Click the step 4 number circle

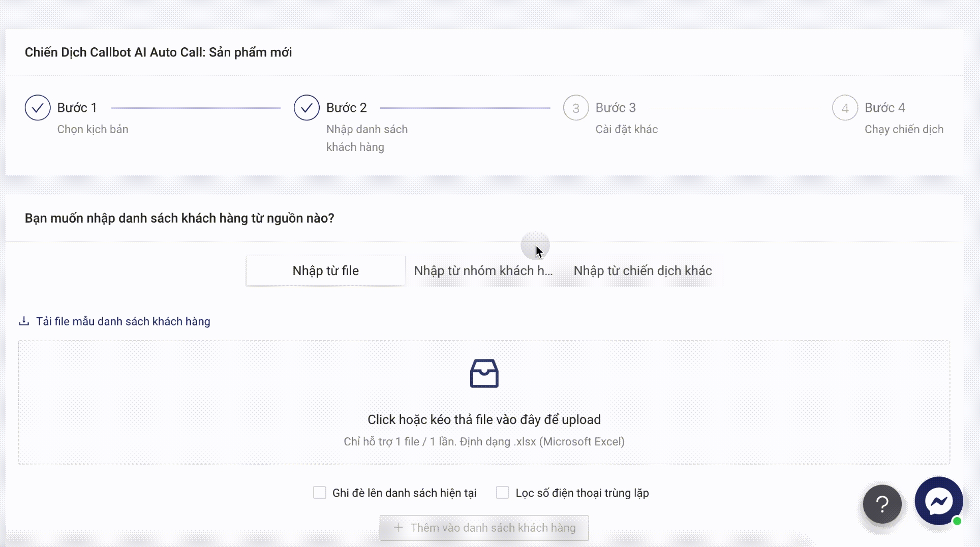[x=845, y=108]
